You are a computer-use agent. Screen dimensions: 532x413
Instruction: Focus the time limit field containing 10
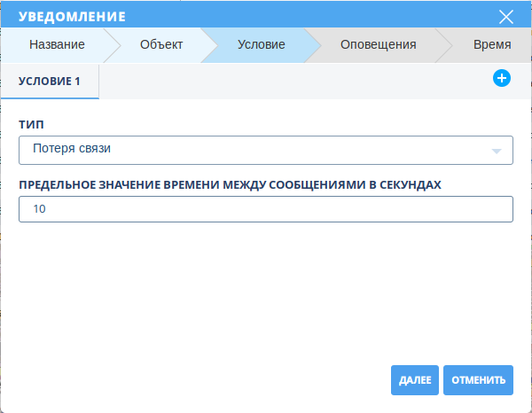tap(266, 209)
